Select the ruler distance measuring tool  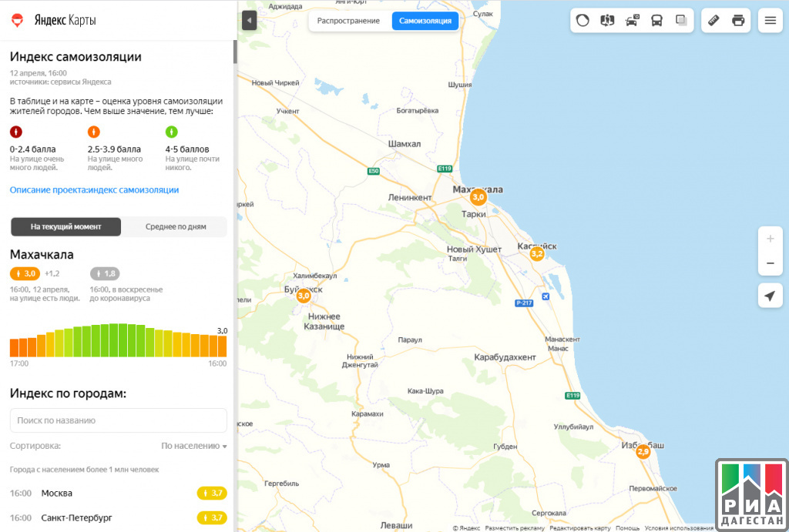713,21
